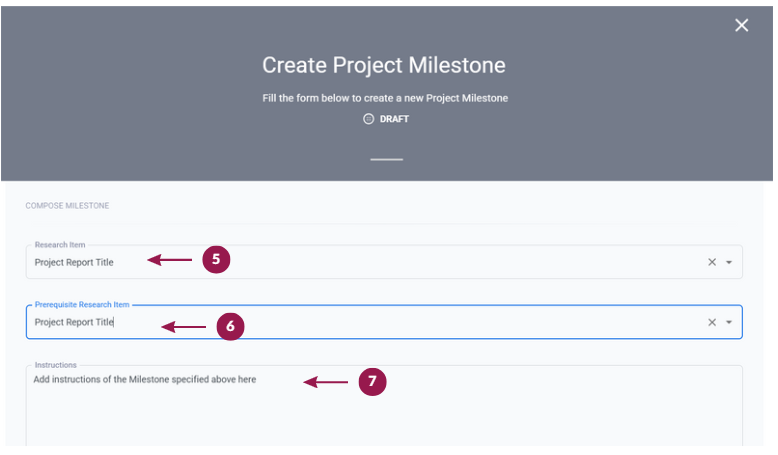The width and height of the screenshot is (778, 455).
Task: Click the DRAFT status label
Action: [x=394, y=119]
